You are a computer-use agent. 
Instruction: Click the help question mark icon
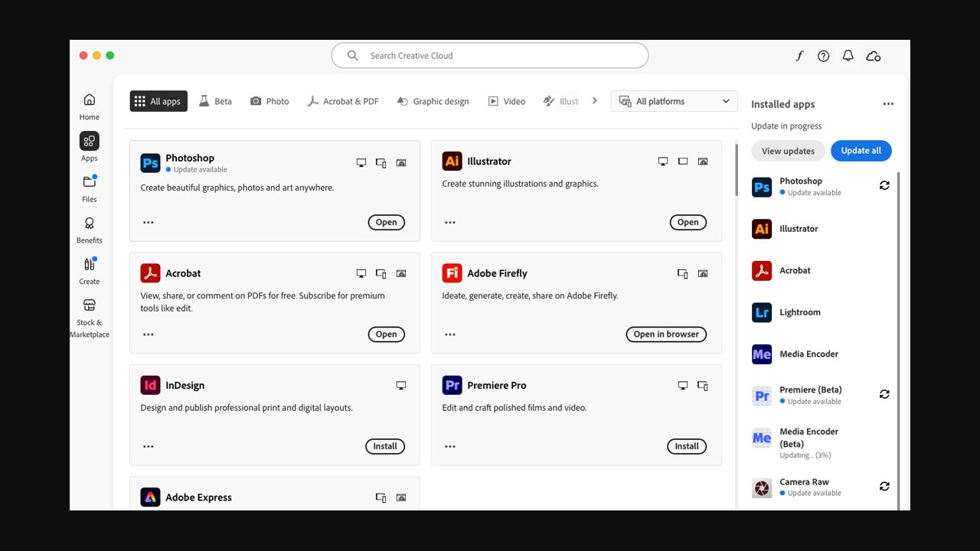coord(823,56)
